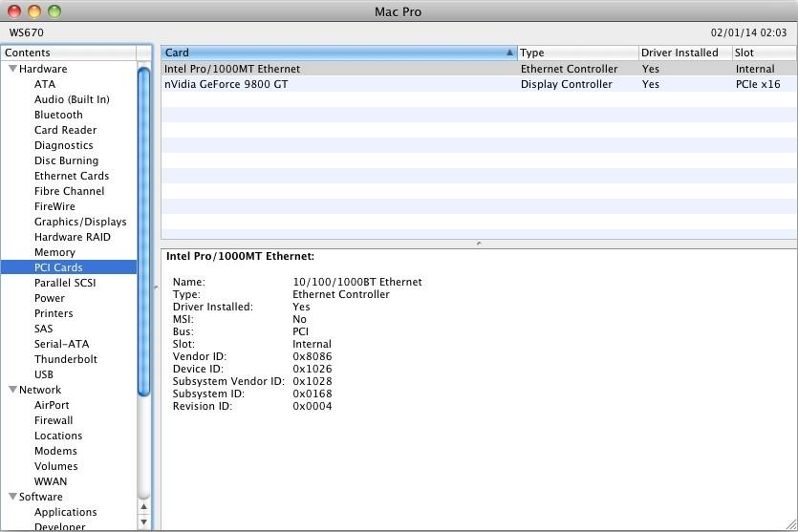Open Graphics/Displays in the sidebar
Screen dimensions: 798x532
tap(80, 222)
